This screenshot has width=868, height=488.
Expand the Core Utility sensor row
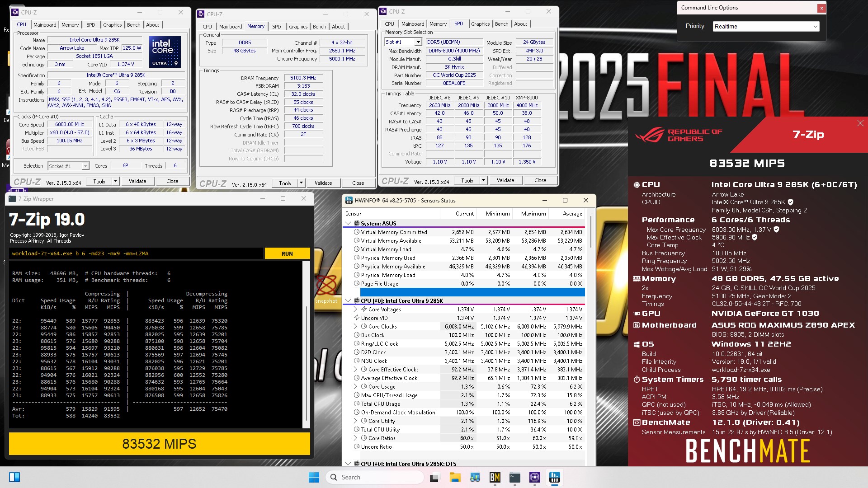pyautogui.click(x=355, y=421)
